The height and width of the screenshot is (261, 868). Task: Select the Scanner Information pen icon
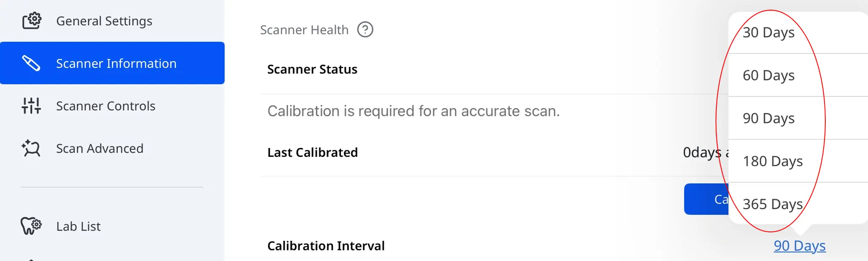click(31, 63)
